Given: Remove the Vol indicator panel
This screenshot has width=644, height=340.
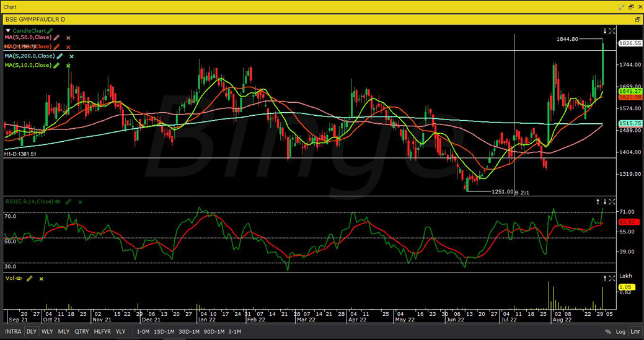Looking at the screenshot, I should pos(41,279).
